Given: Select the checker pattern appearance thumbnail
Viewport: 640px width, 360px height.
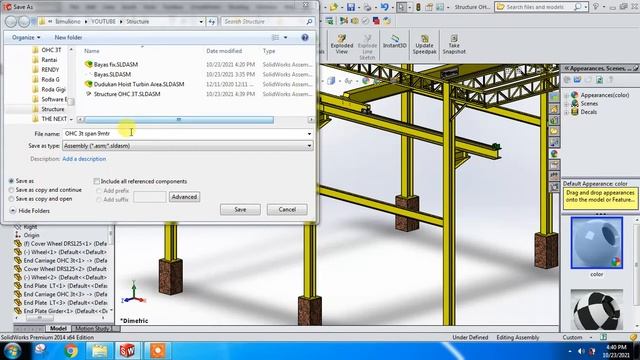Looking at the screenshot, I should click(x=596, y=309).
